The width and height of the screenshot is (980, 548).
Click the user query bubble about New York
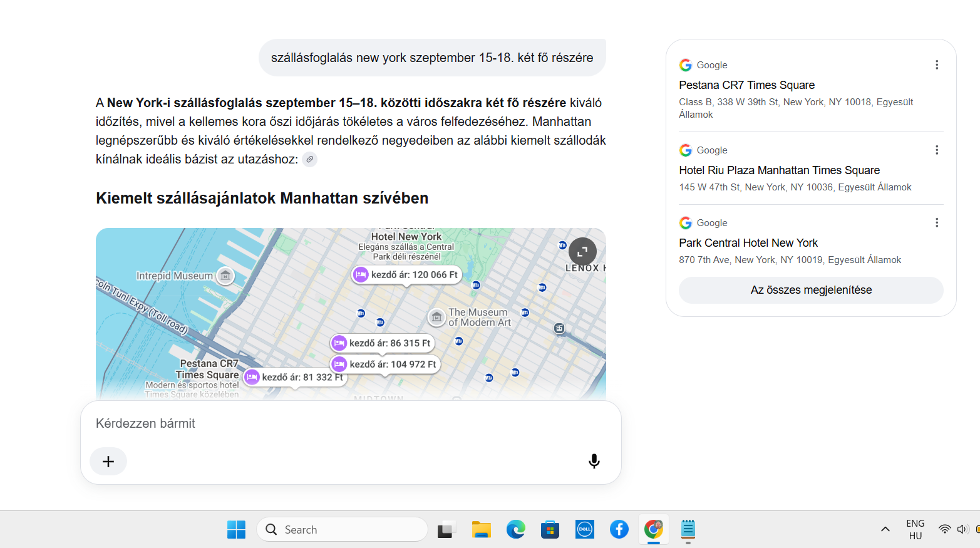pyautogui.click(x=432, y=58)
